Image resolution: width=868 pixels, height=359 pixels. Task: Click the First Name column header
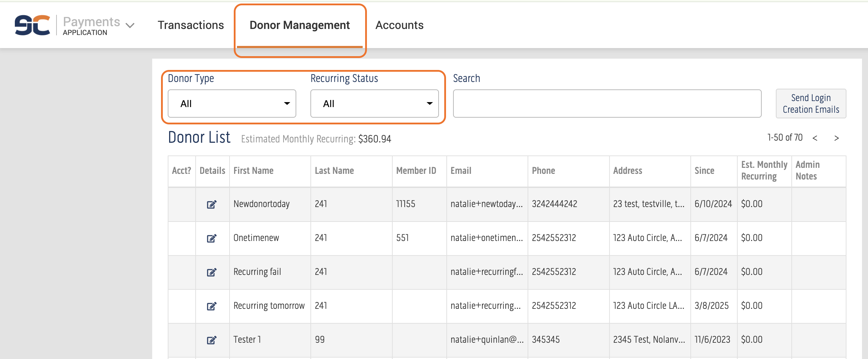pyautogui.click(x=253, y=171)
